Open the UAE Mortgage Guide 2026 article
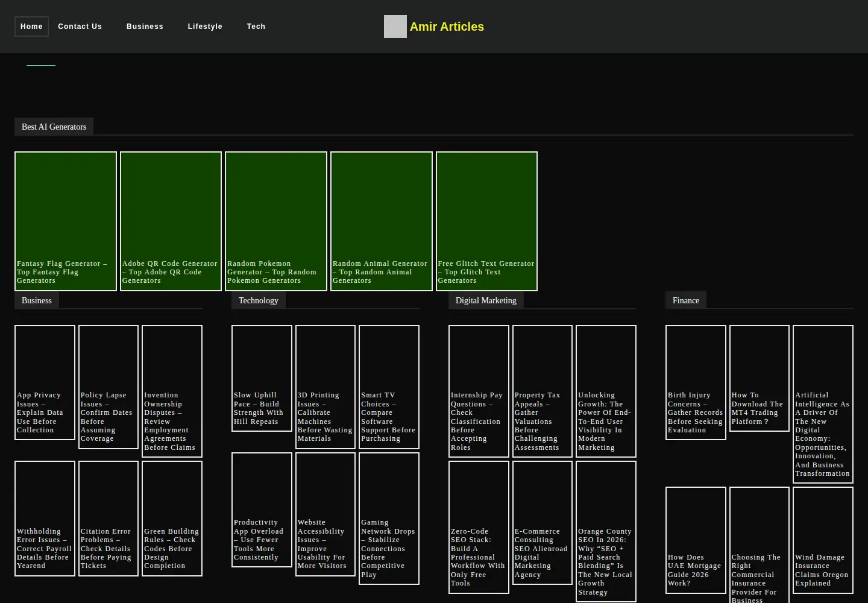Image resolution: width=868 pixels, height=603 pixels. click(696, 541)
